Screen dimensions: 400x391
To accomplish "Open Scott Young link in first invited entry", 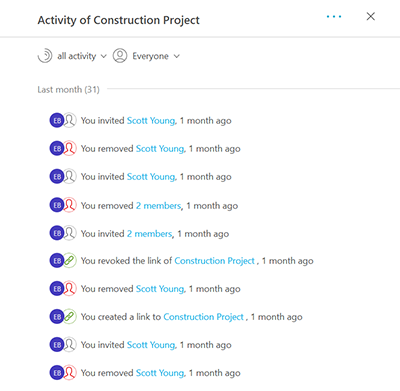I will [151, 120].
